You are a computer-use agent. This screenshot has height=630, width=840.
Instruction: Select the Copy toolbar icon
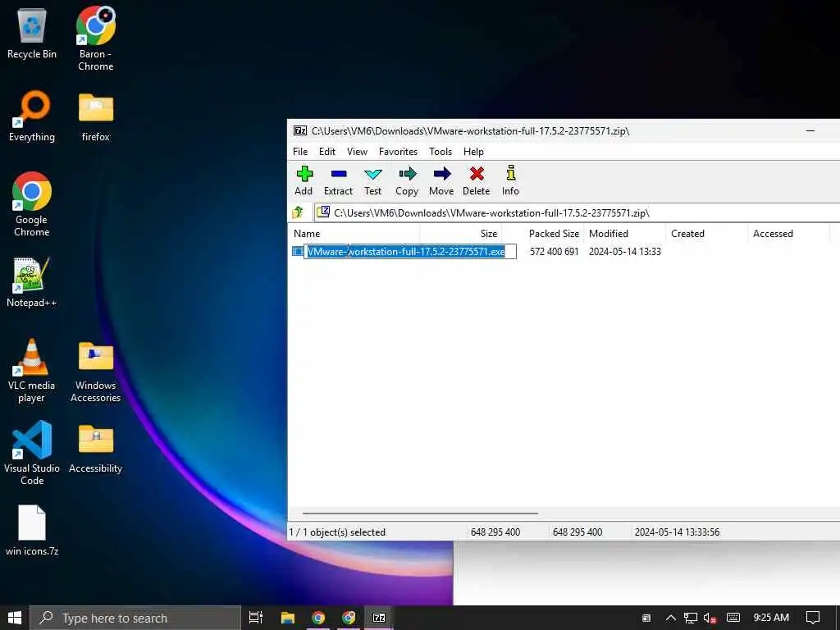pyautogui.click(x=407, y=180)
